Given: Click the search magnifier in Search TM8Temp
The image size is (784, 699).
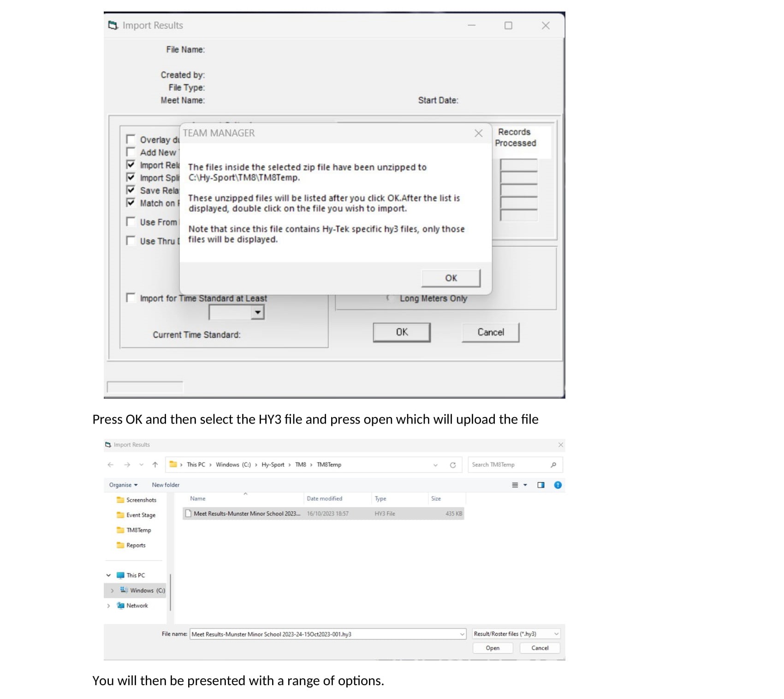Looking at the screenshot, I should click(x=553, y=465).
